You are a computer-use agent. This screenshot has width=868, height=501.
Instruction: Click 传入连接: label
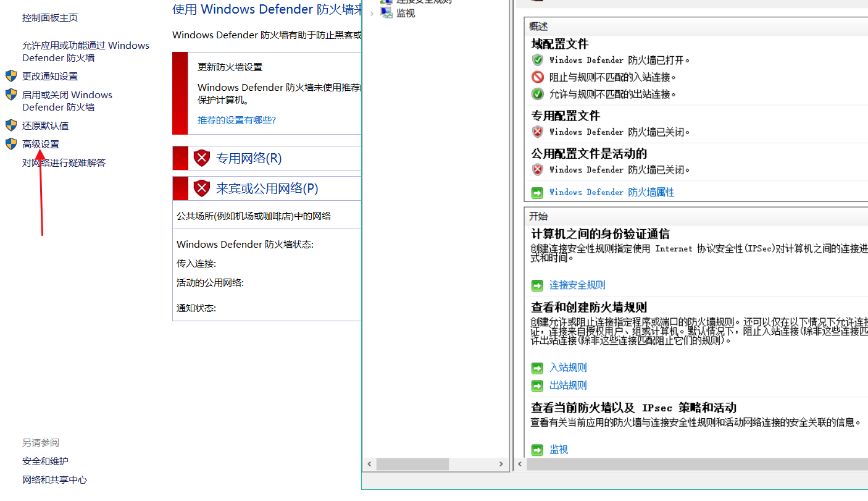(196, 264)
